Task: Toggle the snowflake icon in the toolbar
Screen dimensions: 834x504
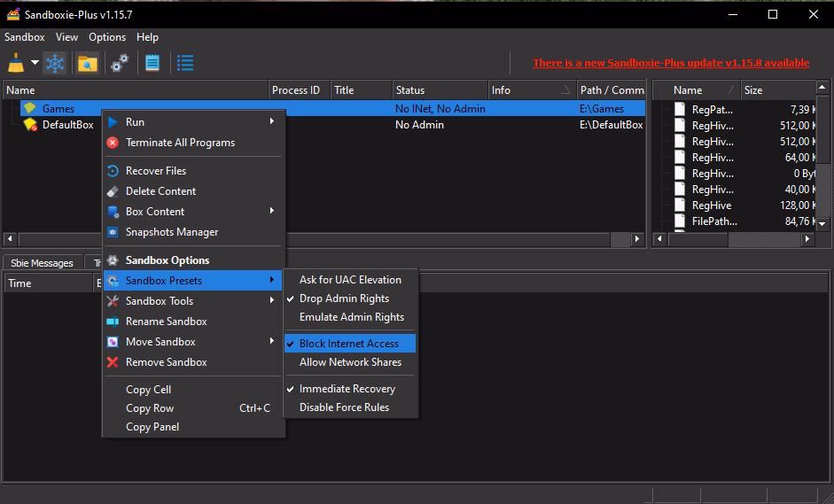Action: (x=55, y=63)
